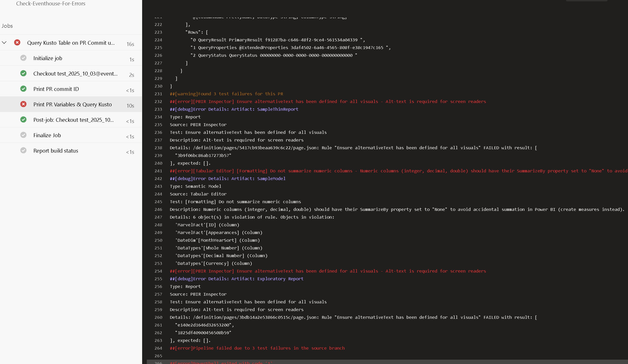628x364 pixels.
Task: Select Print PR commit ID step
Action: (56, 89)
